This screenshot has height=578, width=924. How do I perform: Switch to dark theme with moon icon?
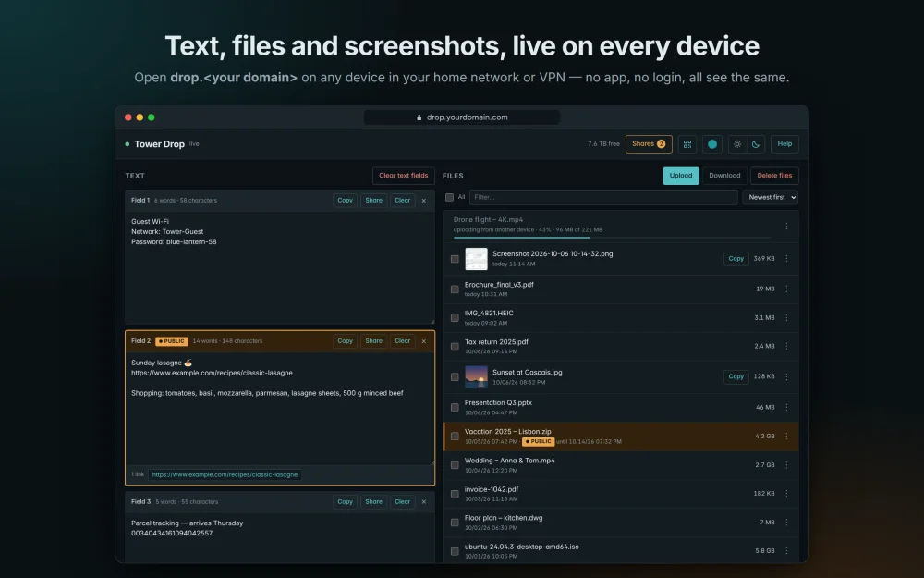click(756, 144)
